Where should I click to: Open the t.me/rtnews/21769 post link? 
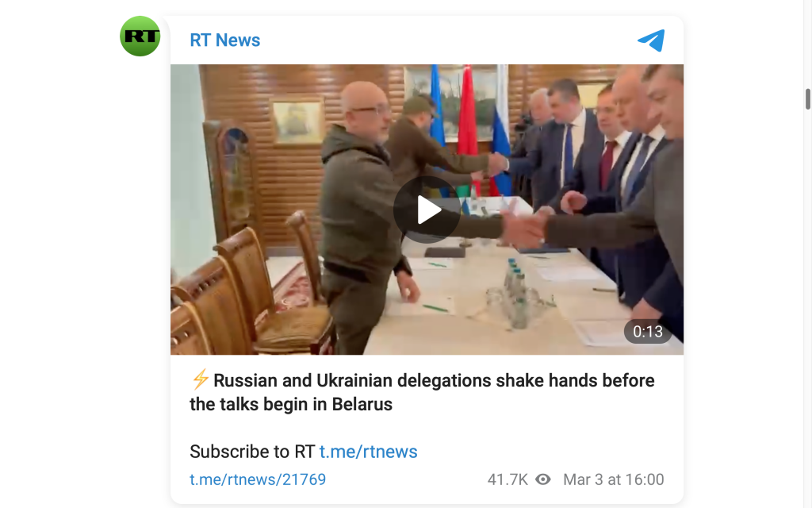[x=258, y=479]
